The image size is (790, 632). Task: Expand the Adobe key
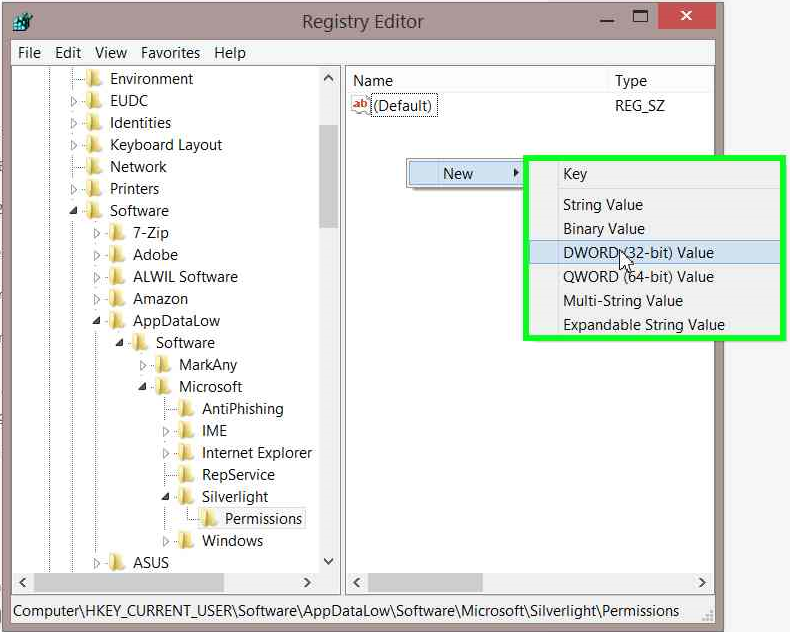click(97, 255)
